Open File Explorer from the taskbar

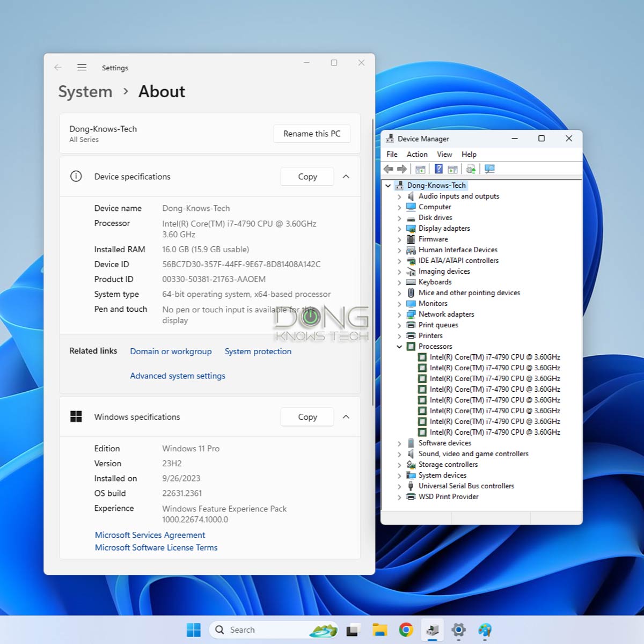379,630
